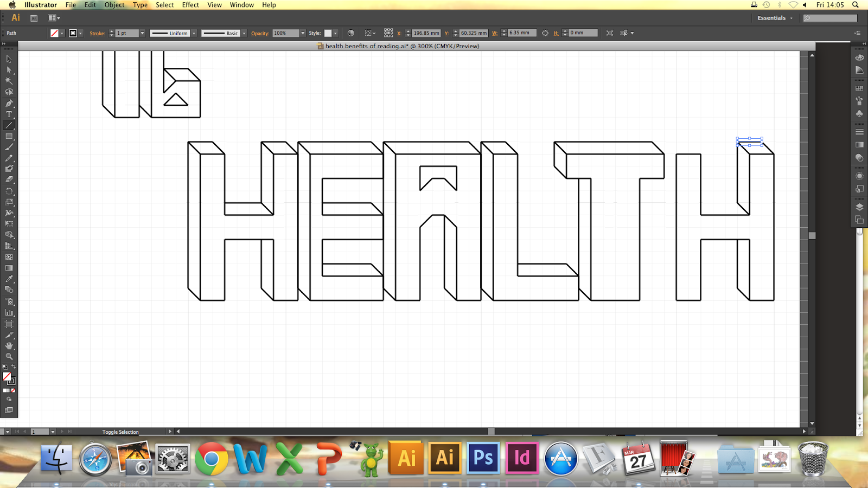The height and width of the screenshot is (488, 868).
Task: Select the Magic Wand tool
Action: tap(9, 81)
